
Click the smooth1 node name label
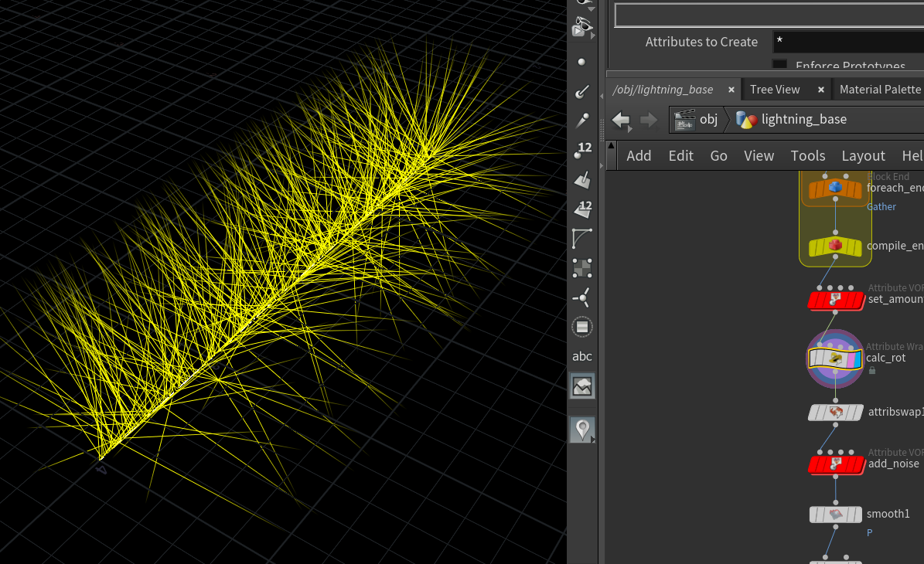888,514
